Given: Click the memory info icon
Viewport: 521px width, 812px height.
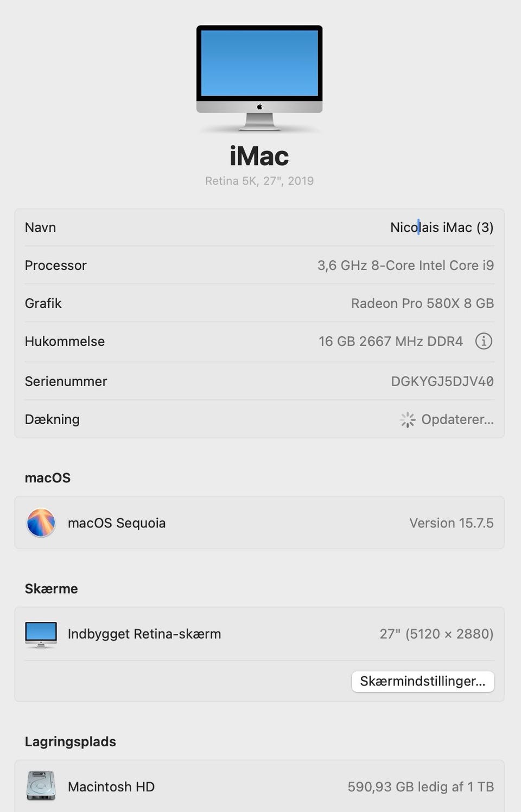Looking at the screenshot, I should click(x=484, y=341).
